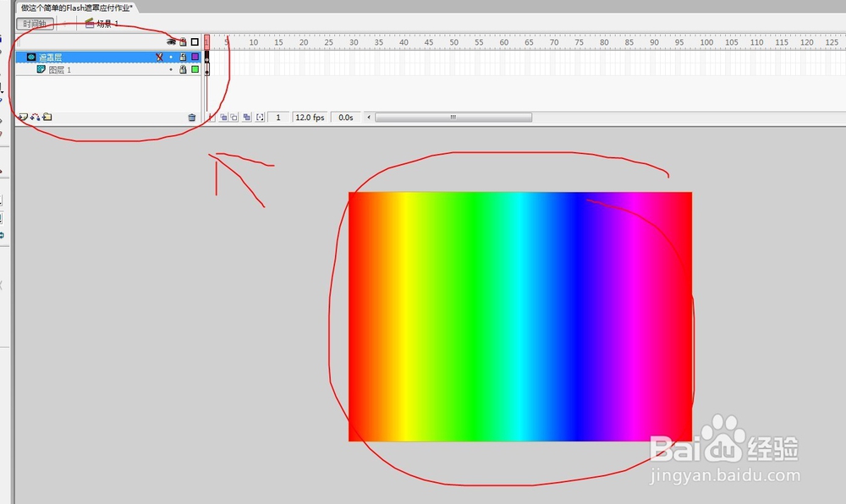Screen dimensions: 846x504
Task: Click the red playhead at frame 1
Action: (x=206, y=42)
